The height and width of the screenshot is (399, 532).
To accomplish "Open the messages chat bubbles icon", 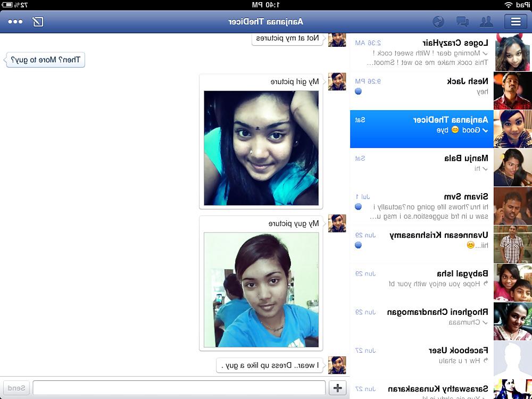I will (462, 22).
